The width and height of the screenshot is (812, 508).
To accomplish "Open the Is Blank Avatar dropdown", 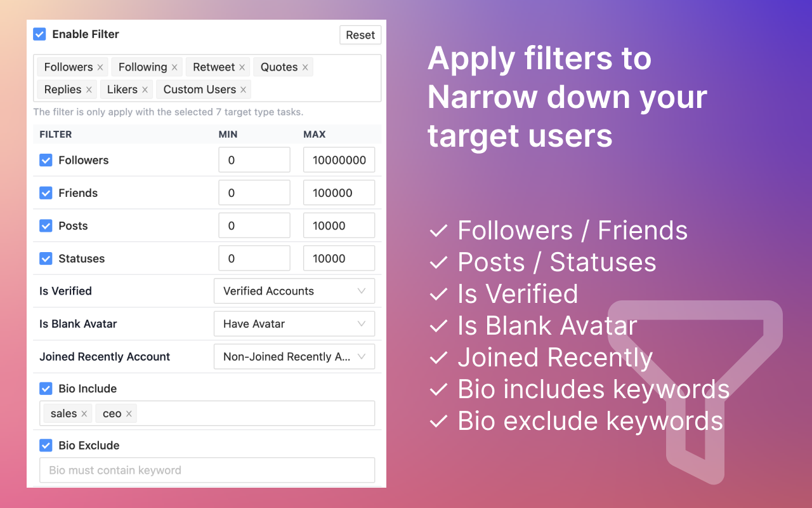I will (x=294, y=324).
